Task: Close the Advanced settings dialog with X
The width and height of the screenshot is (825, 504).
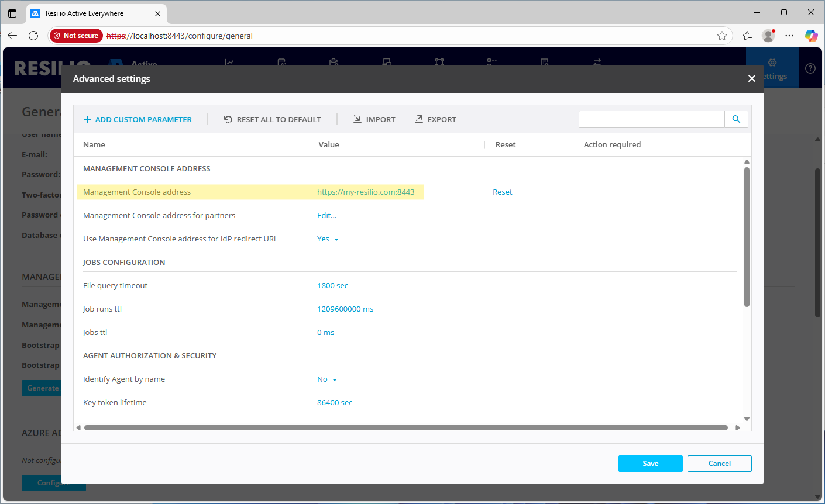Action: [x=752, y=78]
